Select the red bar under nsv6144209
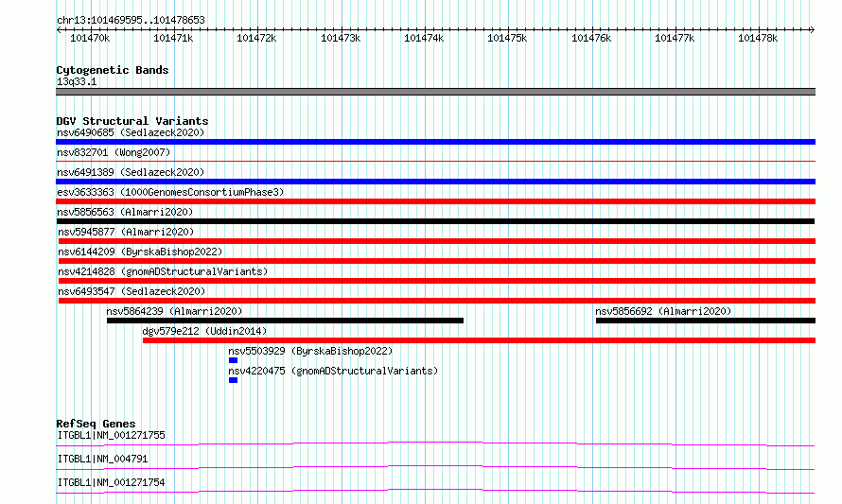Viewport: 842px width, 504px height. (436, 261)
